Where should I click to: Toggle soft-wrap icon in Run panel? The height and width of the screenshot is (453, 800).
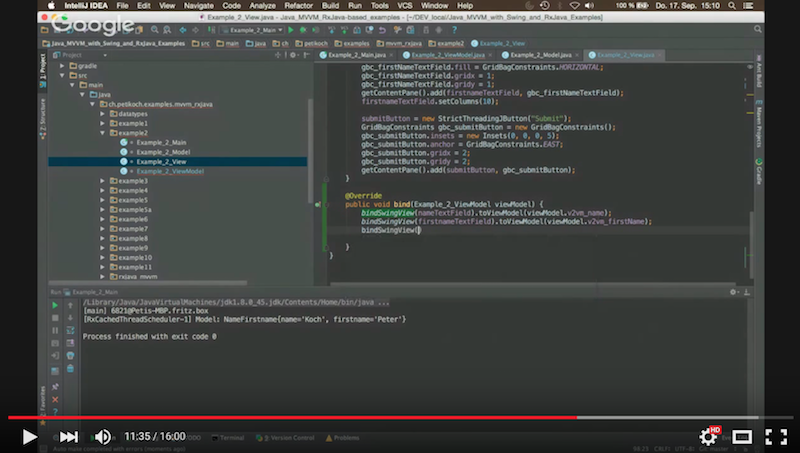click(x=70, y=331)
